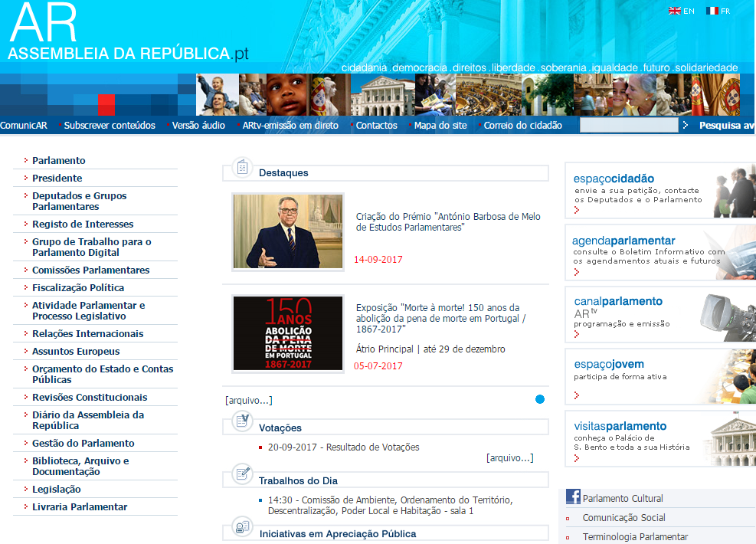Click inside the site search text field

pyautogui.click(x=628, y=126)
